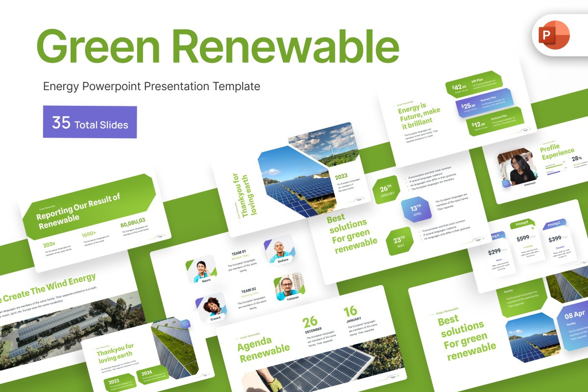The image size is (588, 392).
Task: Click the '26TH JANUARY' date hexagon
Action: 387,191
